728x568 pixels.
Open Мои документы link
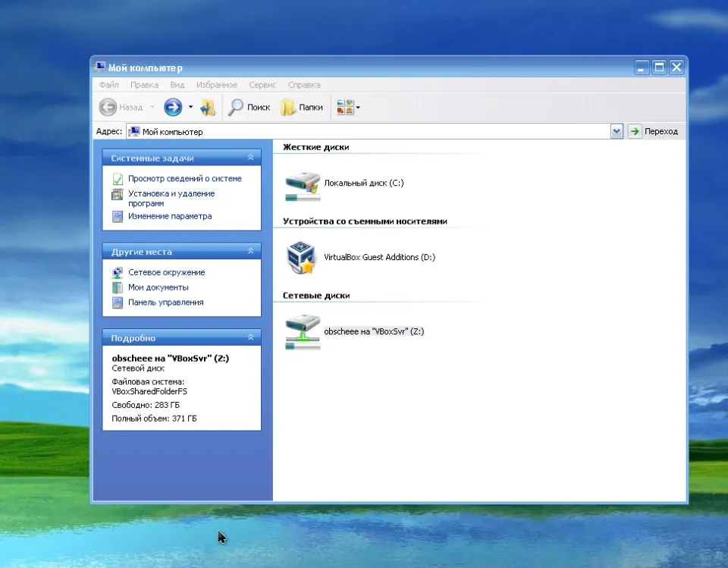pyautogui.click(x=158, y=287)
